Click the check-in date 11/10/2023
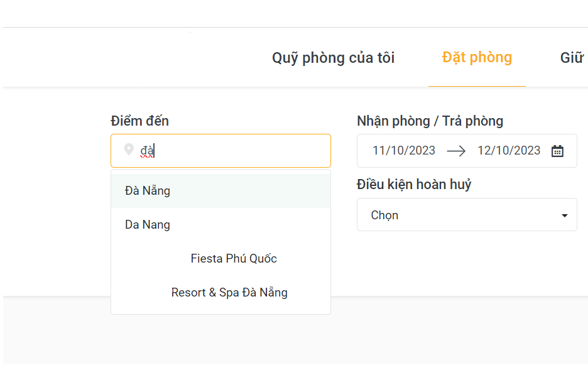Screen dimensions: 588x370 404,151
